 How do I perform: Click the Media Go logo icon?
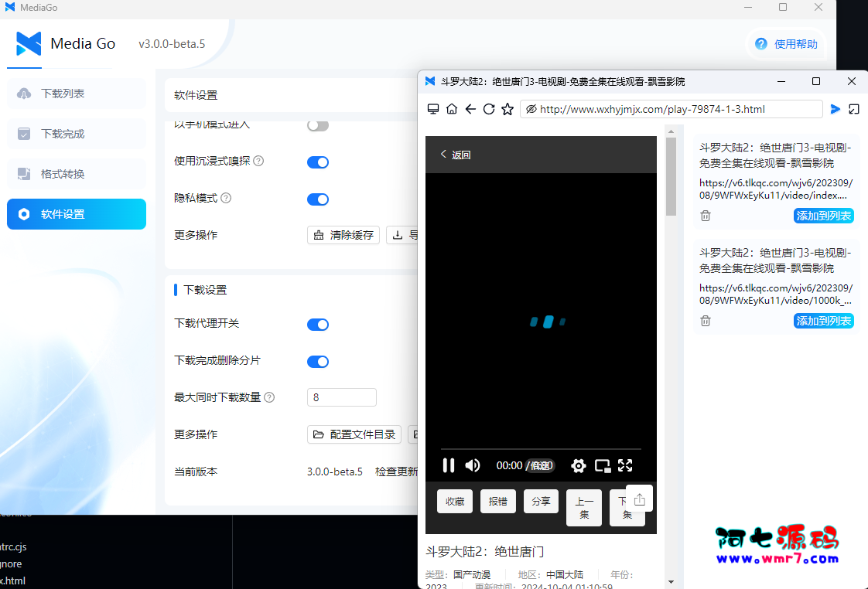click(29, 44)
